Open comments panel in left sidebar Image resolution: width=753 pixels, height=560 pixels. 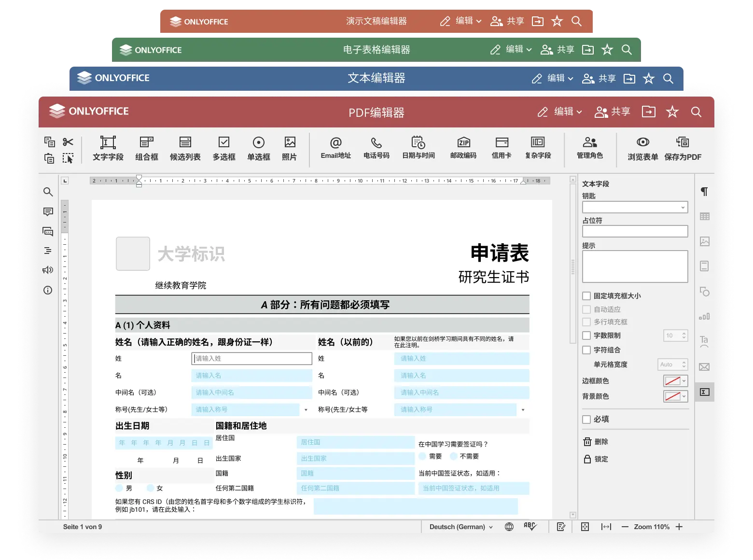click(x=48, y=211)
